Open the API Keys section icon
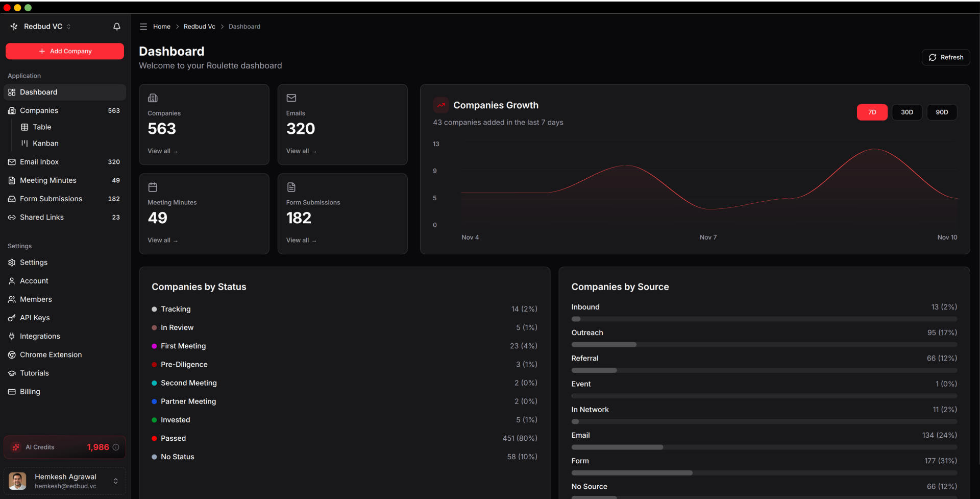The height and width of the screenshot is (499, 980). (11, 318)
